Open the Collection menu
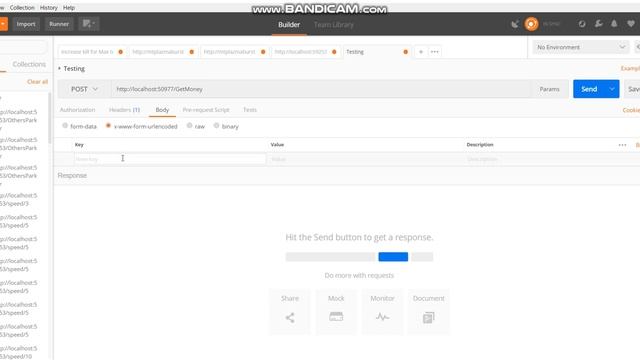Screen dimensions: 640x360 tap(22, 7)
